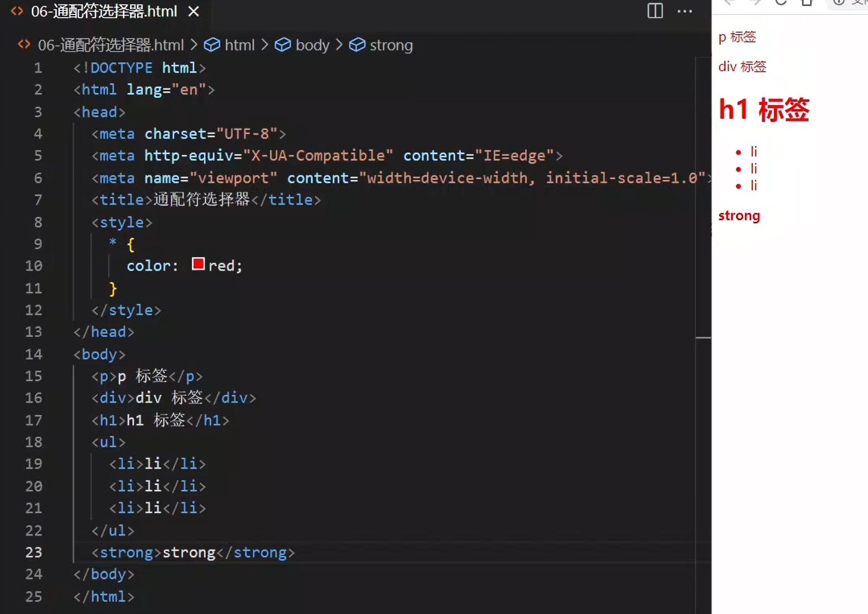Viewport: 868px width, 614px height.
Task: Click the HTML file icon in tab
Action: 17,11
